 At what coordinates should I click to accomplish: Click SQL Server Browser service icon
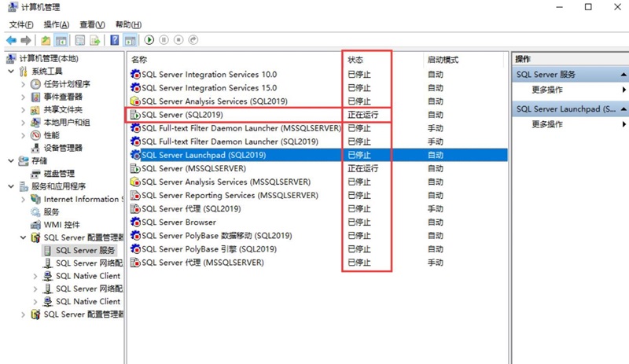pos(135,222)
